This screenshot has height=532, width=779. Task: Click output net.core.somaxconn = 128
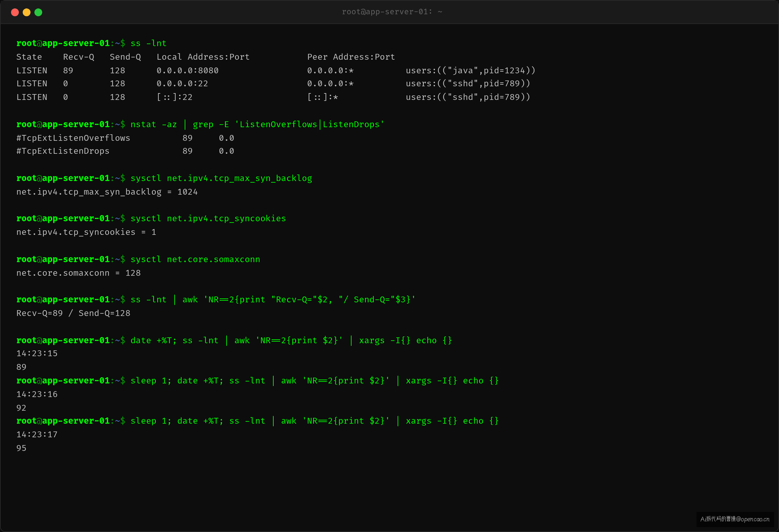tap(79, 273)
